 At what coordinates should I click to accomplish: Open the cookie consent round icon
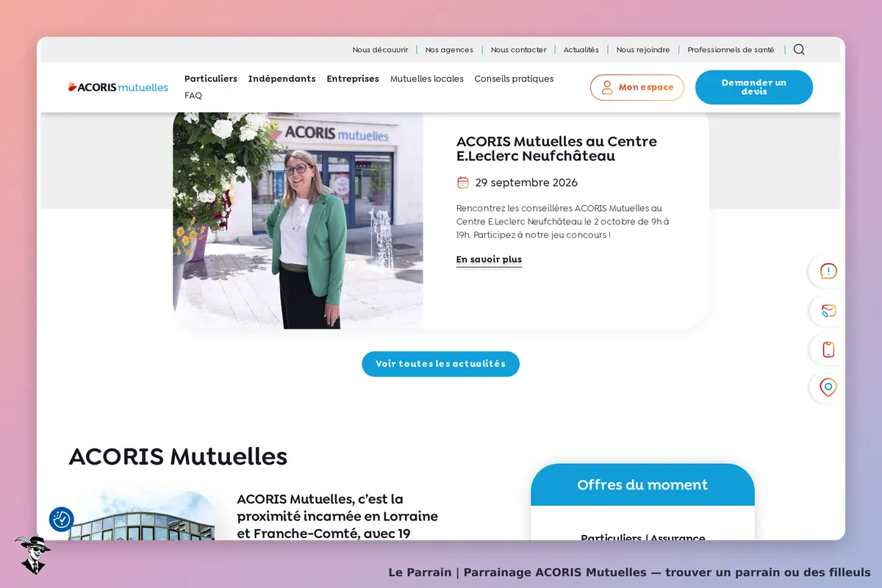point(62,519)
